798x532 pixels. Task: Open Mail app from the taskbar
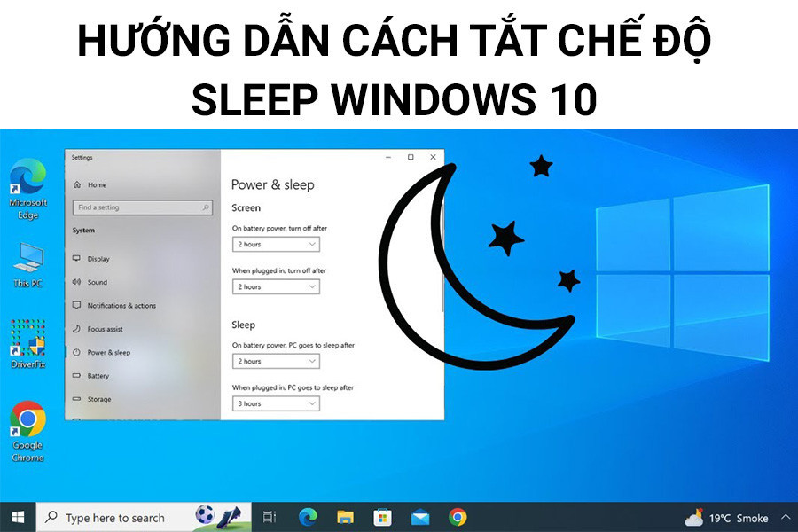420,518
